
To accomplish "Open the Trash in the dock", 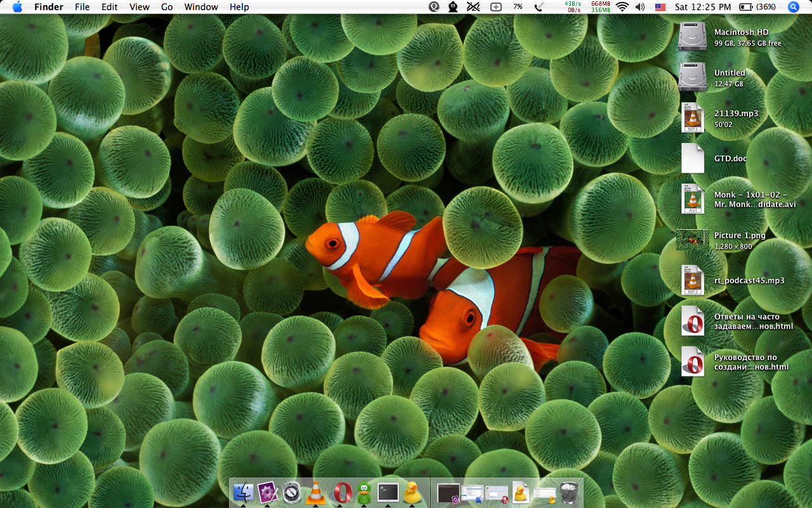I will pos(569,493).
